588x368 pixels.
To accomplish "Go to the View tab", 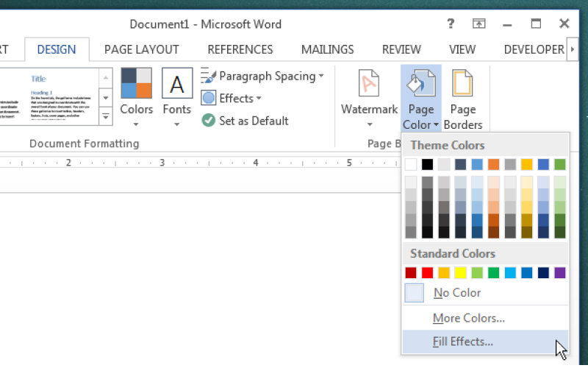I will coord(462,49).
